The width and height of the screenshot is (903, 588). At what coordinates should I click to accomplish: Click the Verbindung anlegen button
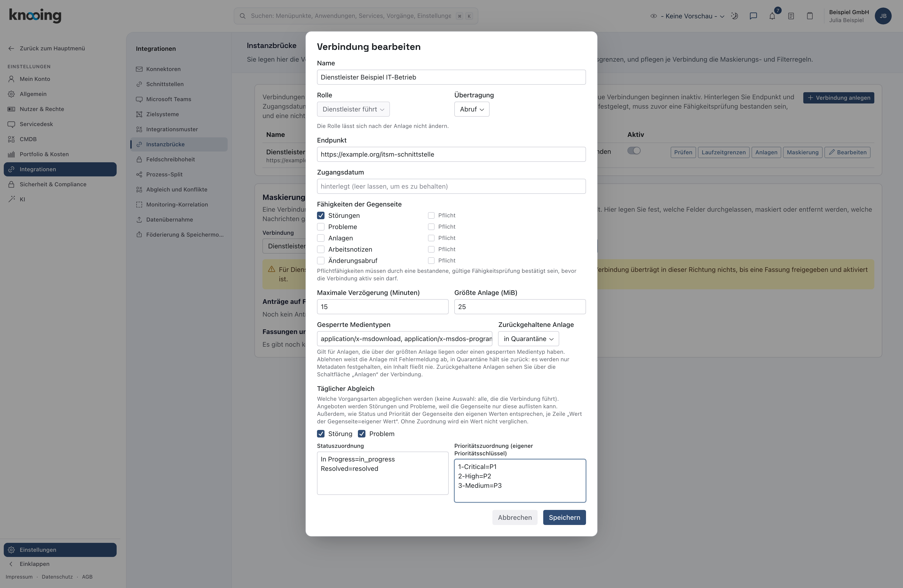tap(839, 98)
